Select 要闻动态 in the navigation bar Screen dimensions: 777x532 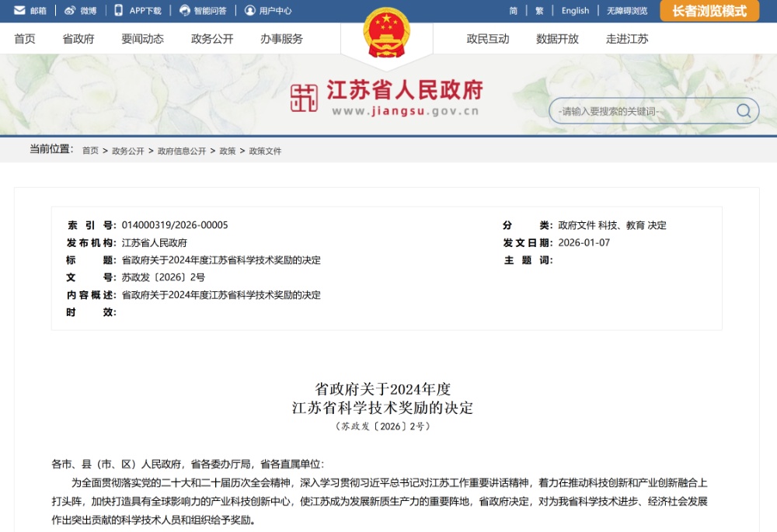click(x=142, y=39)
